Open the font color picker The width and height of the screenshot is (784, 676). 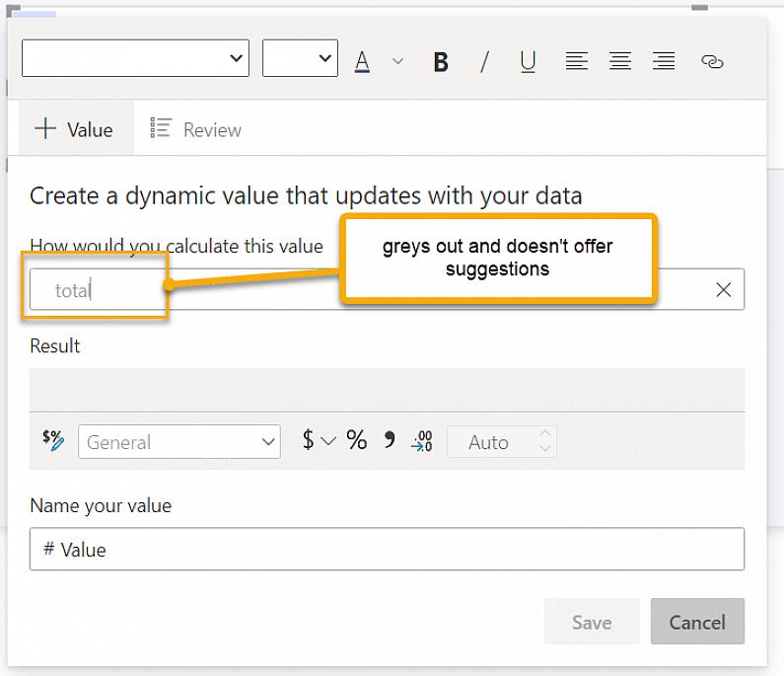[363, 61]
